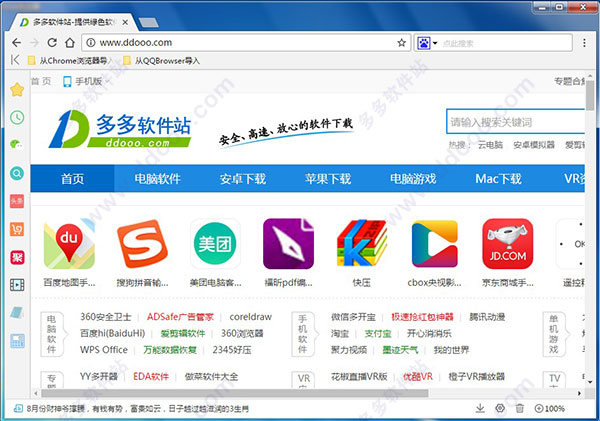
Task: Open 从Chrome浏览器导入 bookmarks folder
Action: pyautogui.click(x=70, y=60)
